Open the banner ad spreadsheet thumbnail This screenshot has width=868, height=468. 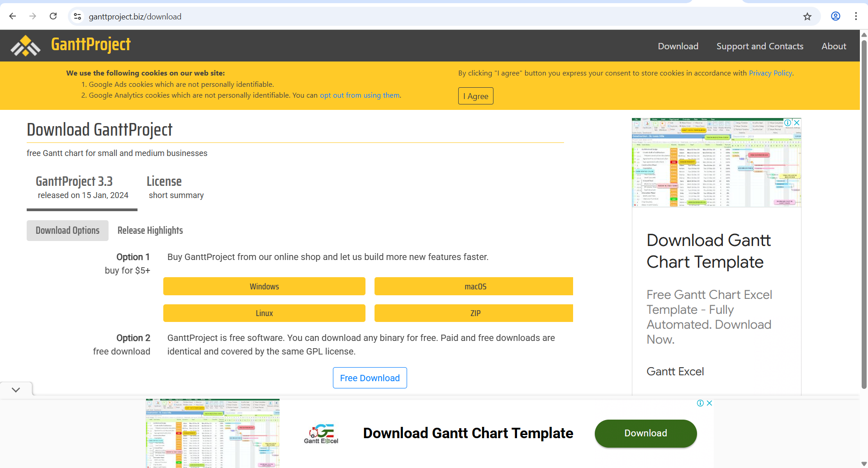213,433
